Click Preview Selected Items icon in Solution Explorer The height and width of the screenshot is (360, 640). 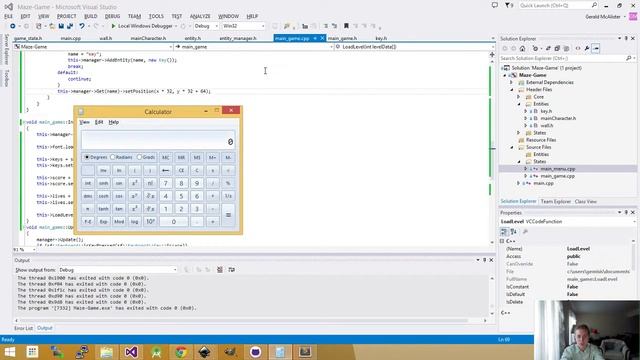click(x=596, y=48)
